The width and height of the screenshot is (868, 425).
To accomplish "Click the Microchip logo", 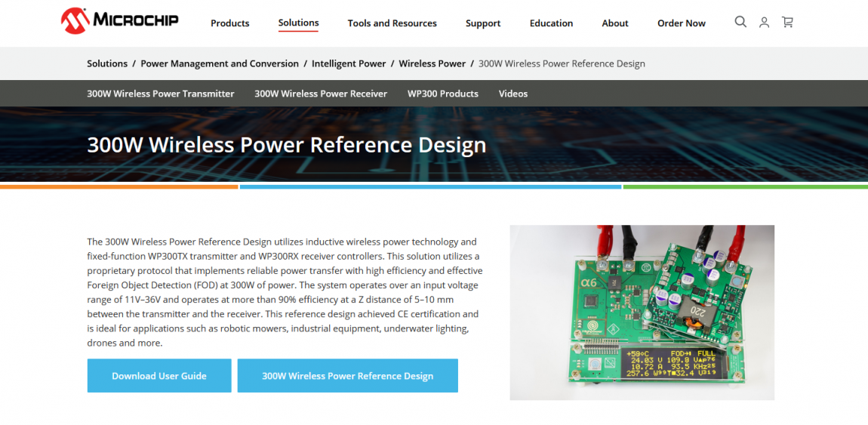I will [x=119, y=21].
